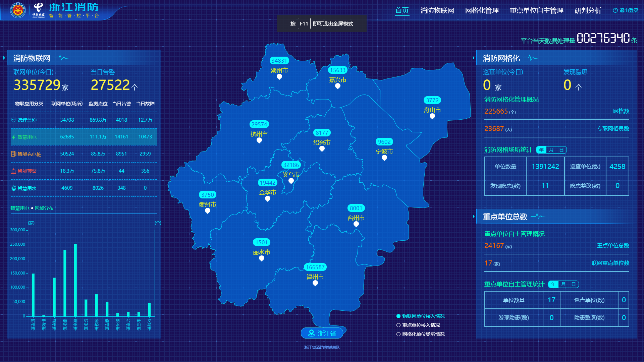This screenshot has width=644, height=362.
Task: Click the 智慧用电 lightning icon
Action: [x=13, y=137]
